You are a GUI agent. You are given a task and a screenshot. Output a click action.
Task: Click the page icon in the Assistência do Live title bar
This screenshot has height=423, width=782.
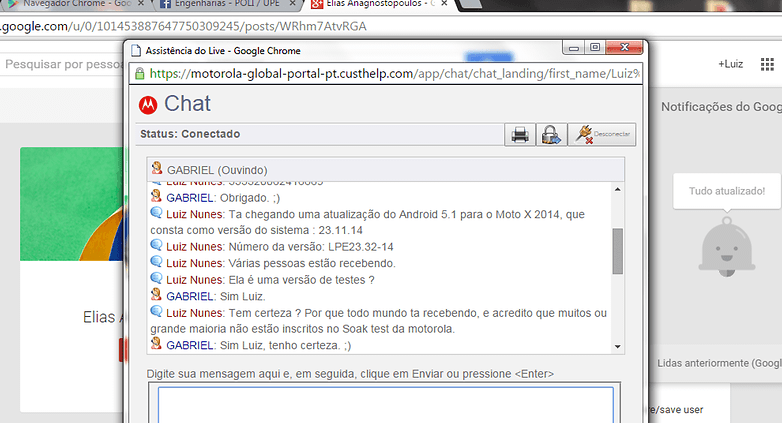(x=136, y=50)
